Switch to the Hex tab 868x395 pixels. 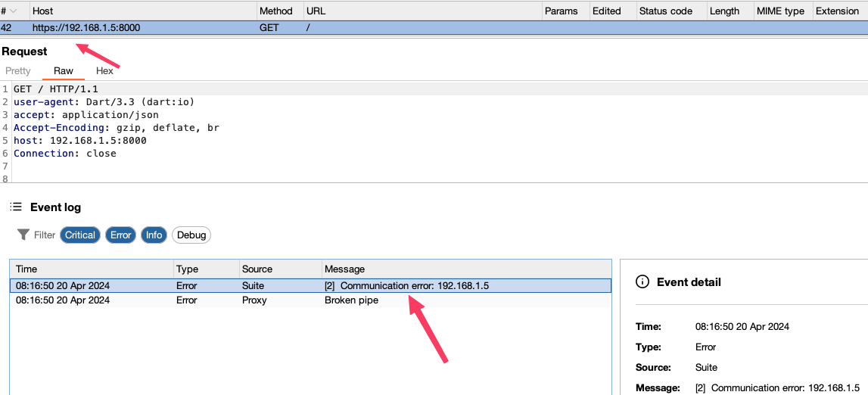104,71
